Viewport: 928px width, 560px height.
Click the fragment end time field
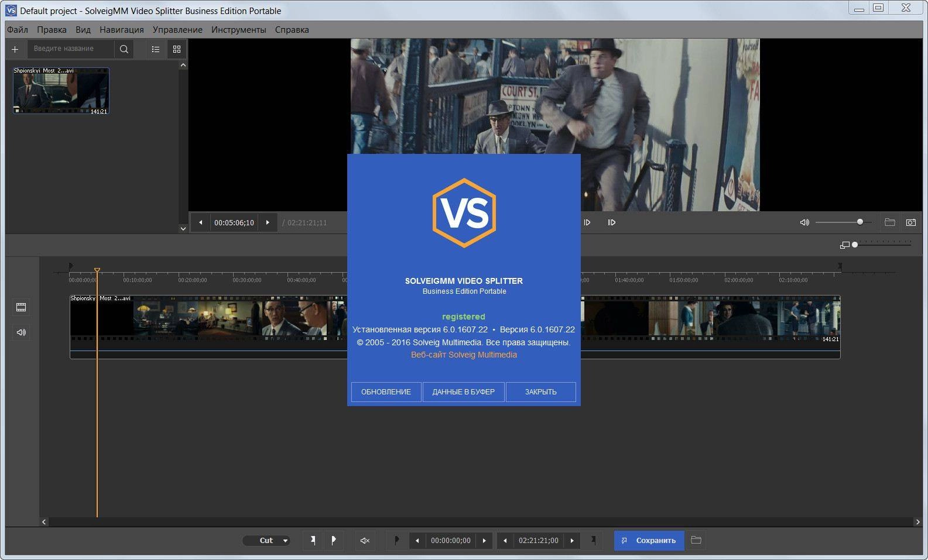coord(539,541)
